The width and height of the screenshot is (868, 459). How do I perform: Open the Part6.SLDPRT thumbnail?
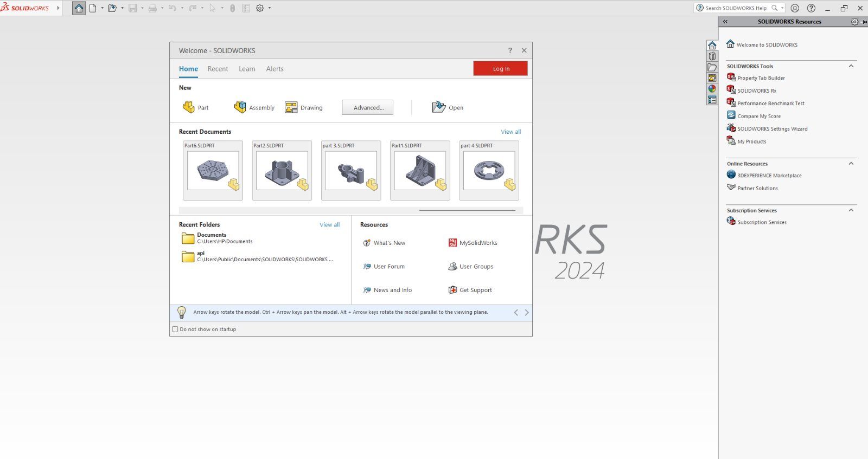coord(213,171)
